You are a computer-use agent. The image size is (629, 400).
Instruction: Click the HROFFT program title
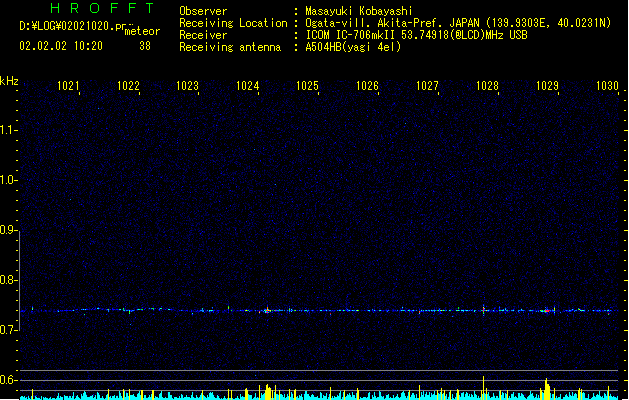pos(102,8)
